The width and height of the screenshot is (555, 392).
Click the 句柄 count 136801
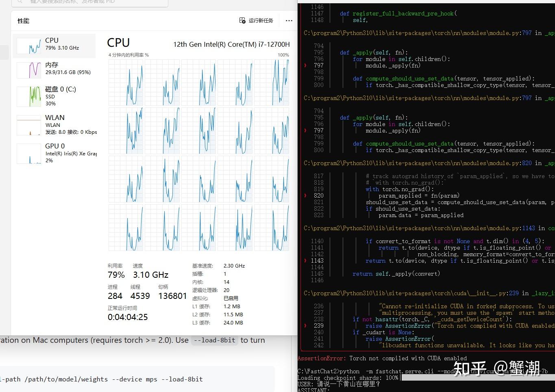click(x=172, y=296)
